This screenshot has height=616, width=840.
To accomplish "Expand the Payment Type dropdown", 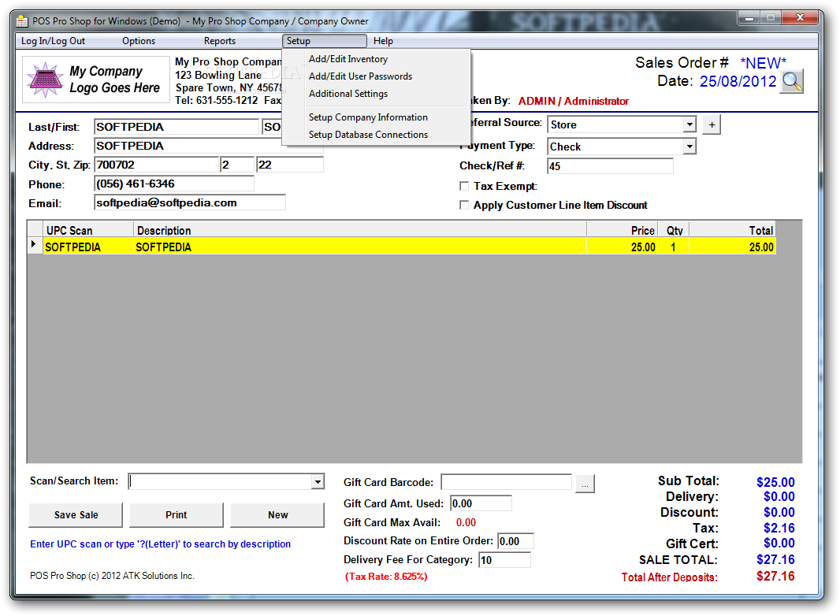I will click(x=689, y=147).
